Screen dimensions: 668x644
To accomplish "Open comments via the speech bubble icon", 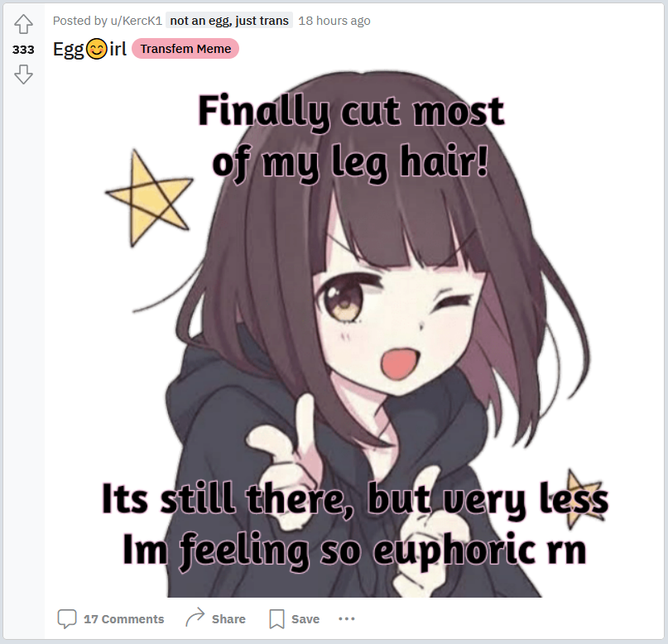I will (x=67, y=619).
